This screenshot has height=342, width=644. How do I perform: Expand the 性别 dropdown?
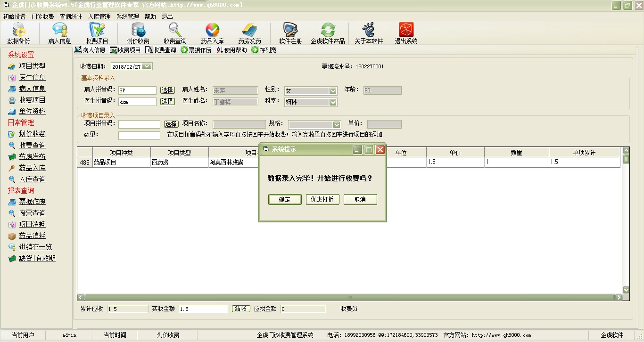(333, 91)
